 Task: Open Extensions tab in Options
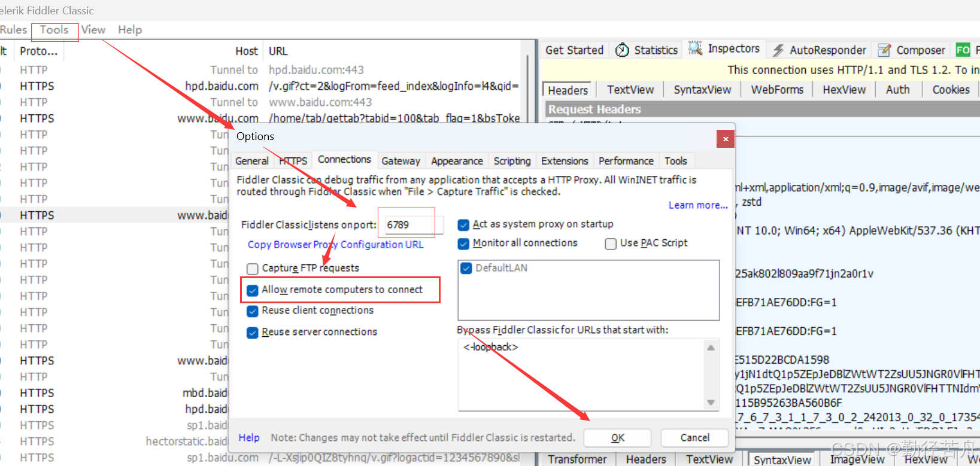pos(565,161)
